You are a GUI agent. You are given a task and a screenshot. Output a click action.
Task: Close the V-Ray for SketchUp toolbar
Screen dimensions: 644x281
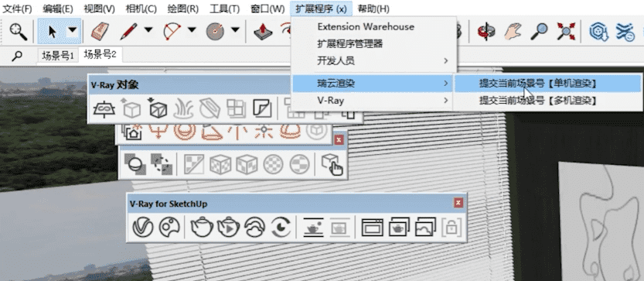tap(458, 203)
